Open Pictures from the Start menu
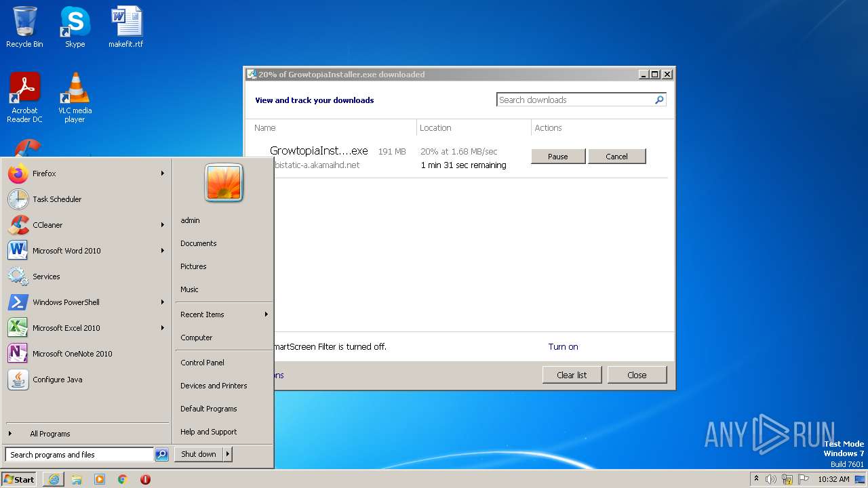Screen dimensions: 868x488 click(x=224, y=266)
